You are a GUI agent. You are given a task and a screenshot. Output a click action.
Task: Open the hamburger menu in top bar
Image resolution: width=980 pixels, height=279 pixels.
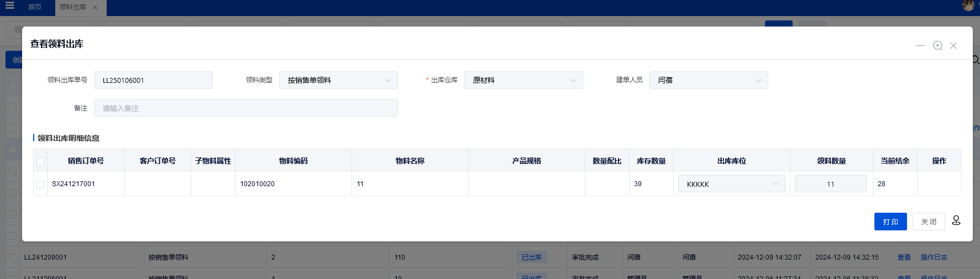click(9, 6)
